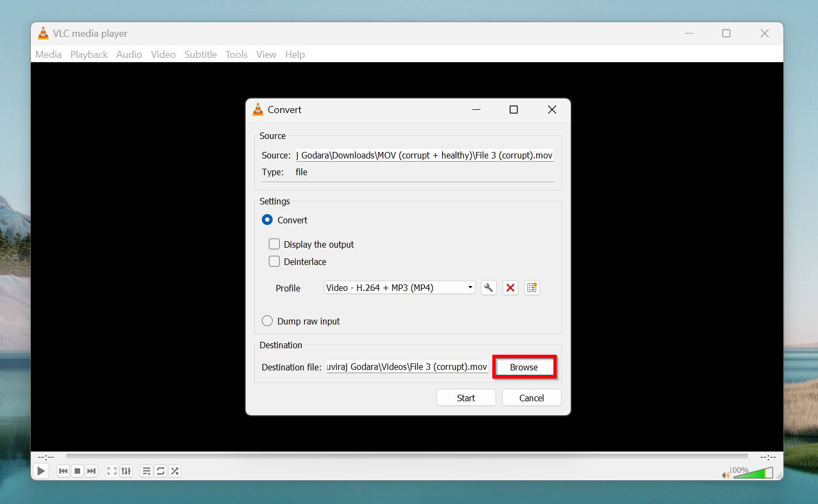Create a new profile via the list icon

tap(531, 287)
